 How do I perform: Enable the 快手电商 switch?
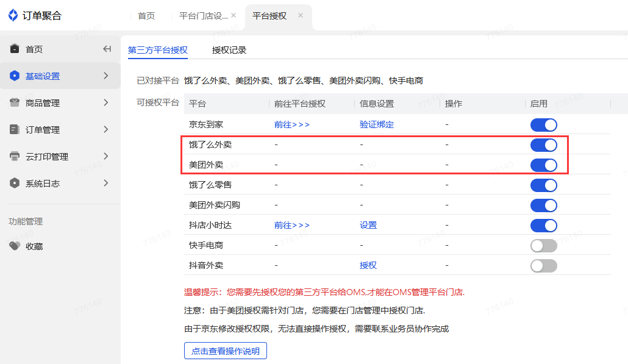tap(543, 246)
